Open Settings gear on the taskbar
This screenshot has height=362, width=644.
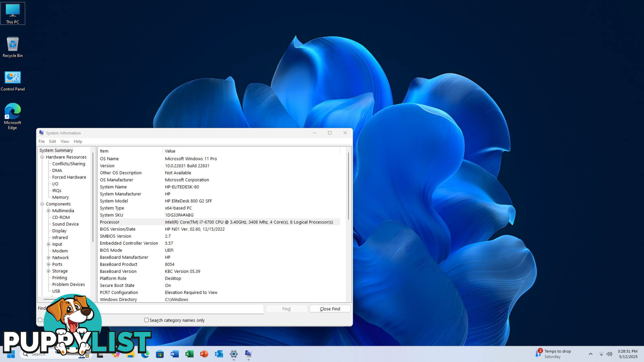(233, 354)
